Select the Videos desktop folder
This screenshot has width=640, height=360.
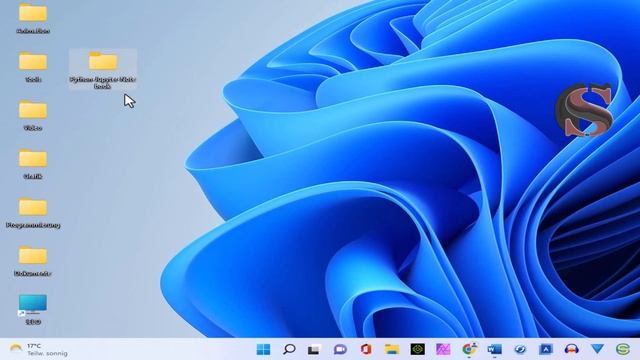pos(33,116)
